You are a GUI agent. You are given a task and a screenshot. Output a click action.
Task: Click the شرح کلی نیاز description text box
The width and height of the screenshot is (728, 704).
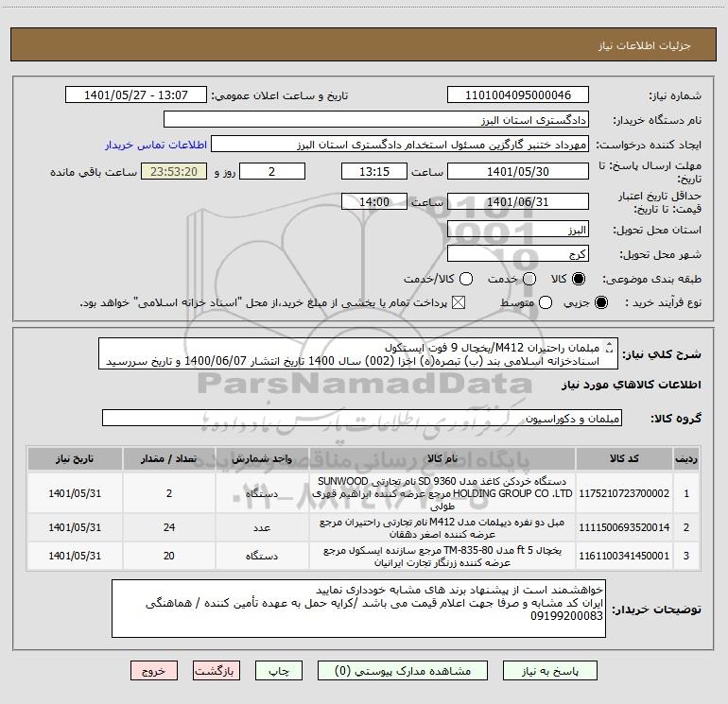(x=358, y=353)
